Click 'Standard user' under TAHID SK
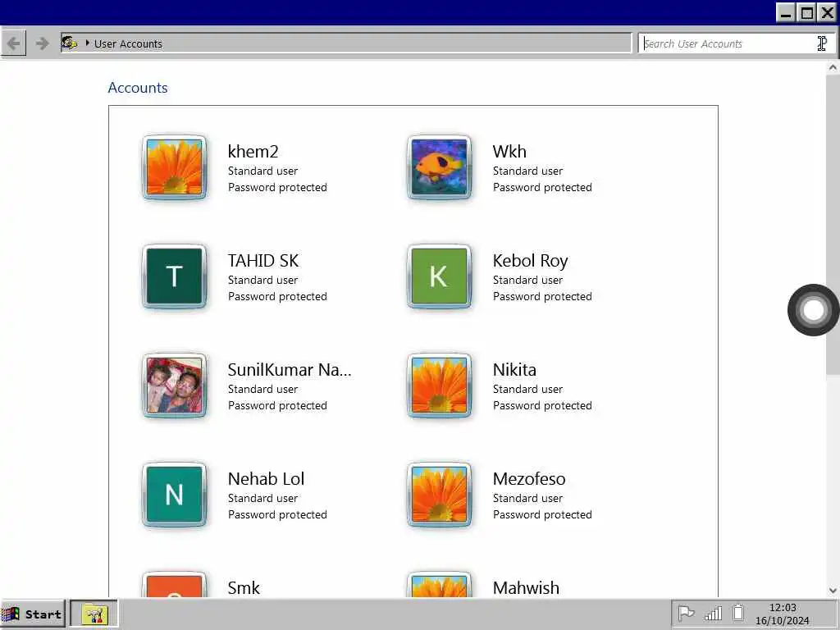 point(262,281)
